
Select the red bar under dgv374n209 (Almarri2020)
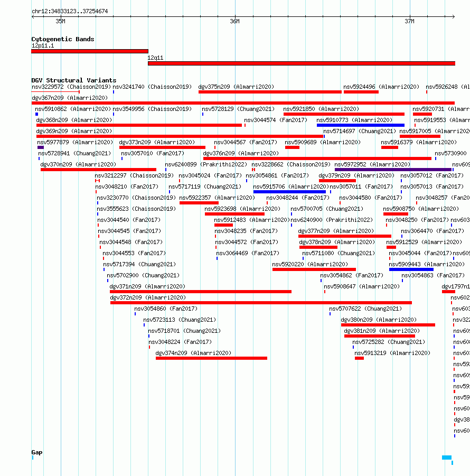click(x=211, y=358)
